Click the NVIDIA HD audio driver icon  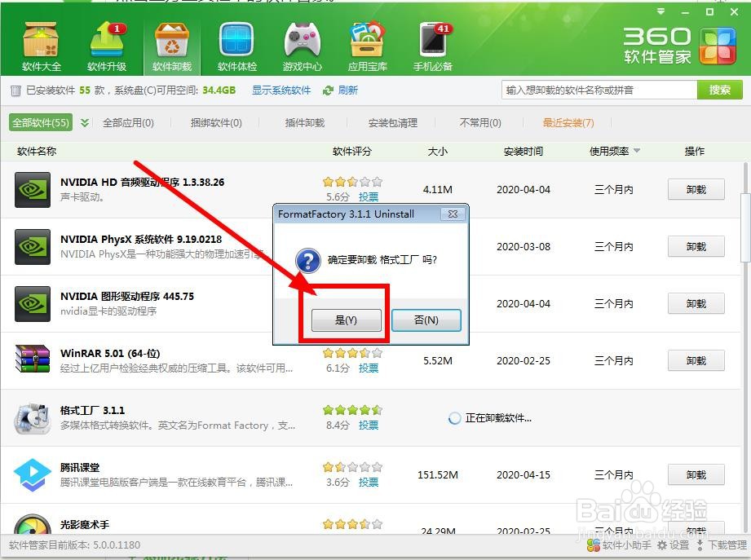(x=33, y=190)
